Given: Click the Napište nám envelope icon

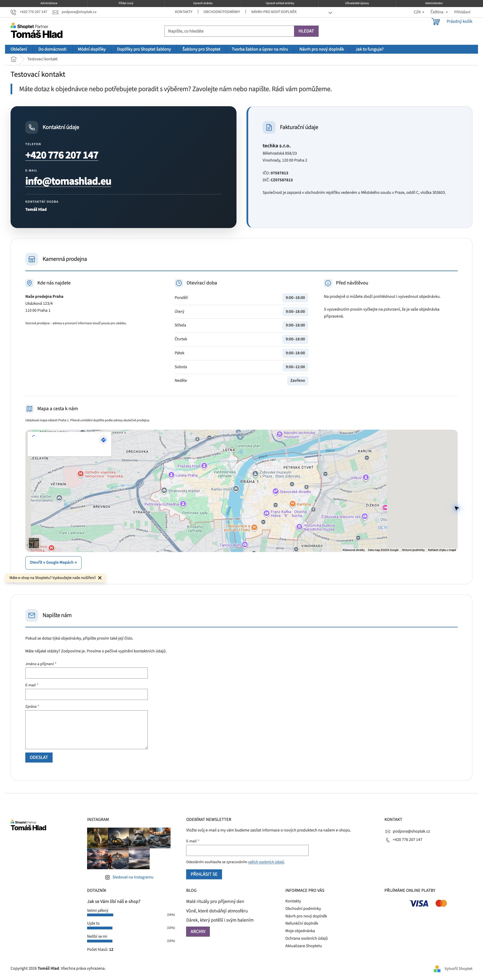Looking at the screenshot, I should point(32,615).
